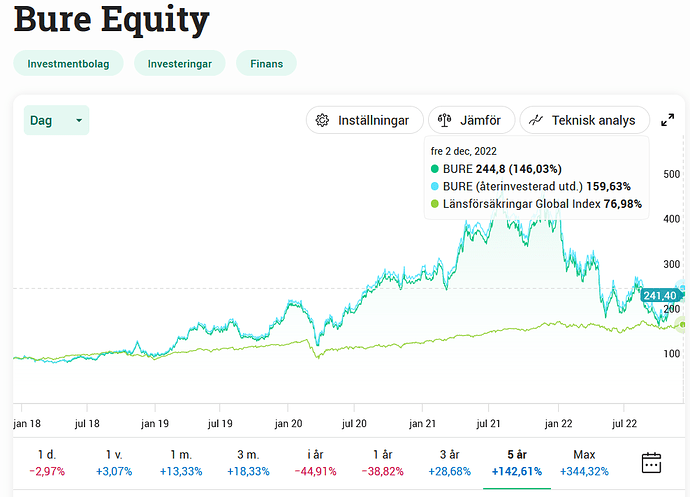Click the jan 19 axis label
Screen dimensions: 690x497
[155, 423]
